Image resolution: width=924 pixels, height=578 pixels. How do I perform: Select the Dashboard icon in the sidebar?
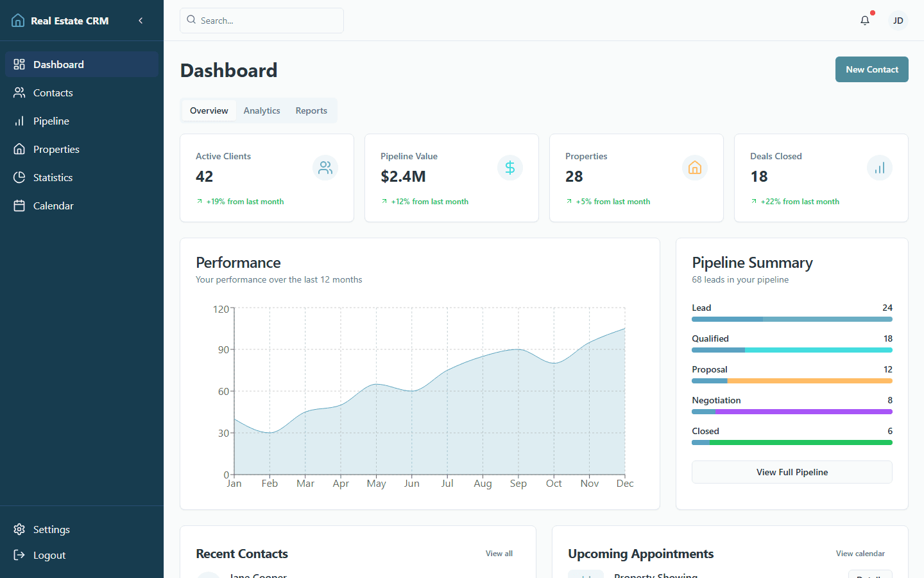(19, 64)
